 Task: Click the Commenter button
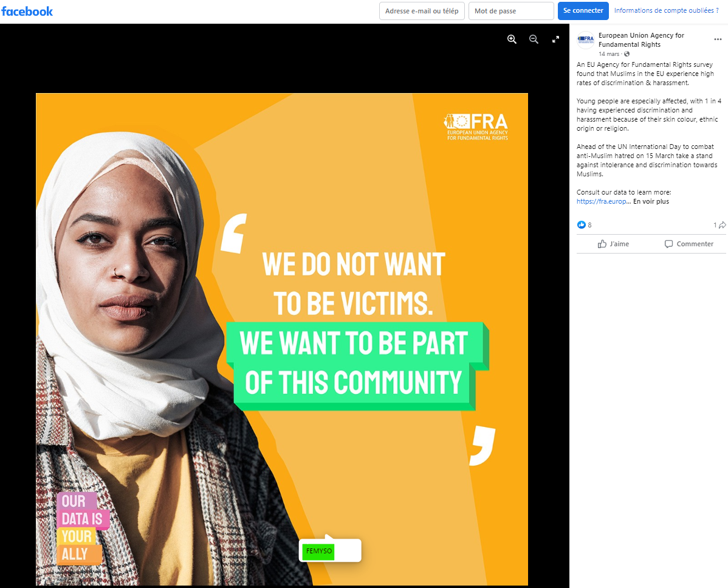[x=689, y=244]
